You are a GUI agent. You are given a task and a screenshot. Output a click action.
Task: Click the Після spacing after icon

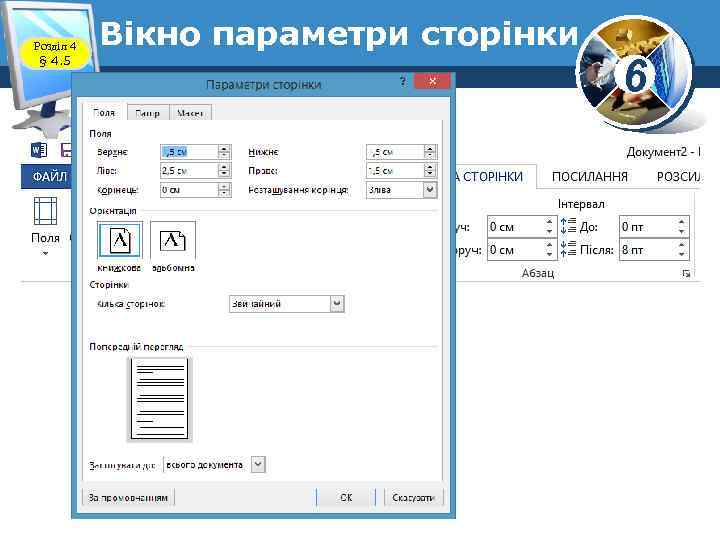(568, 249)
